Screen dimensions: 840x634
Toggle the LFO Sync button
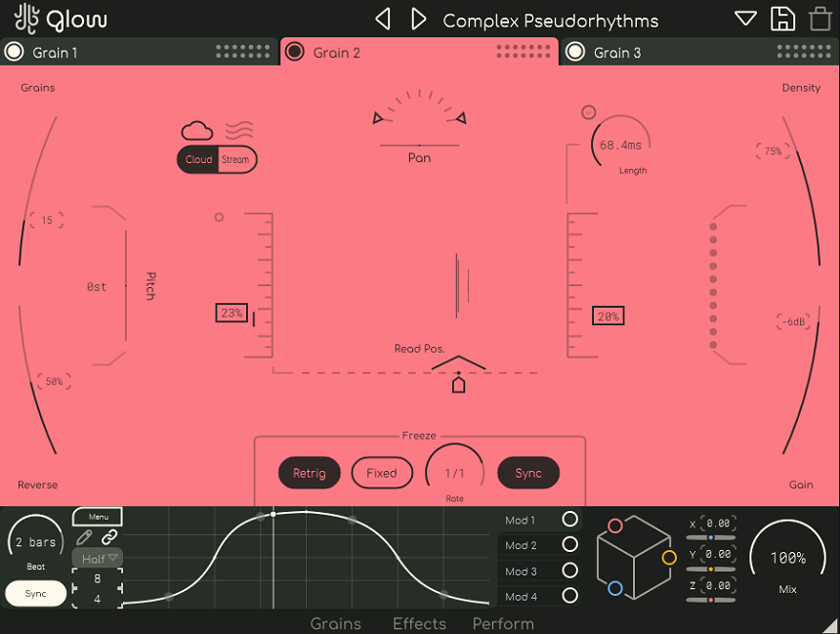coord(36,594)
